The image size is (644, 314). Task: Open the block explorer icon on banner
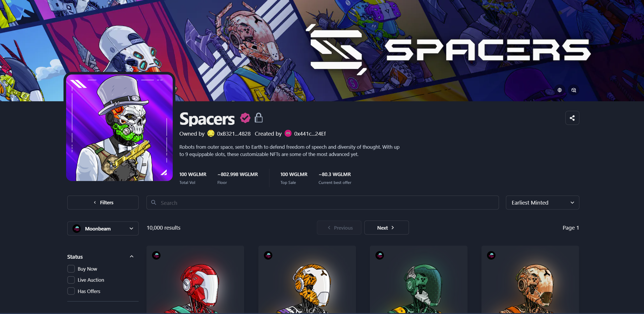tap(574, 90)
